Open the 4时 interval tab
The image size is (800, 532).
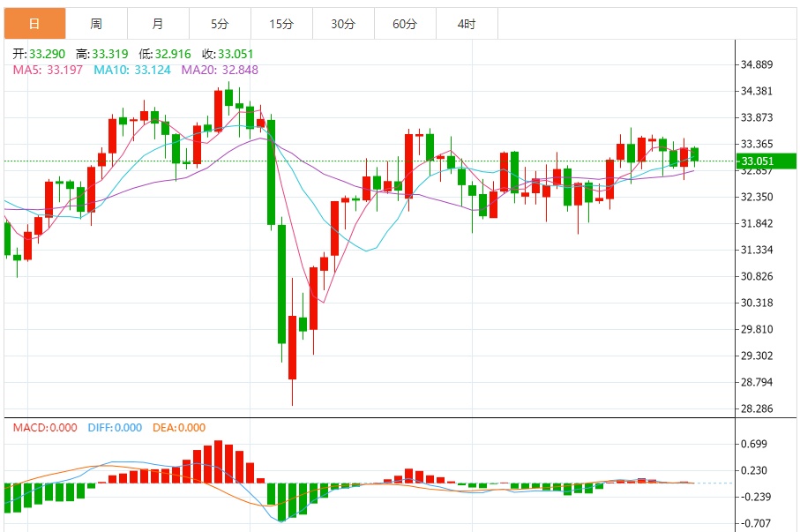(467, 24)
